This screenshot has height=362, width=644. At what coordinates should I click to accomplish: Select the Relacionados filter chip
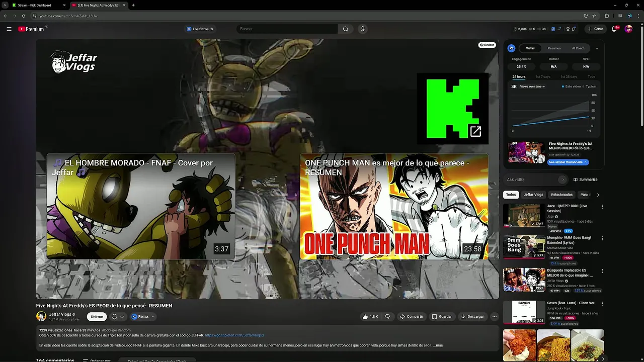561,195
